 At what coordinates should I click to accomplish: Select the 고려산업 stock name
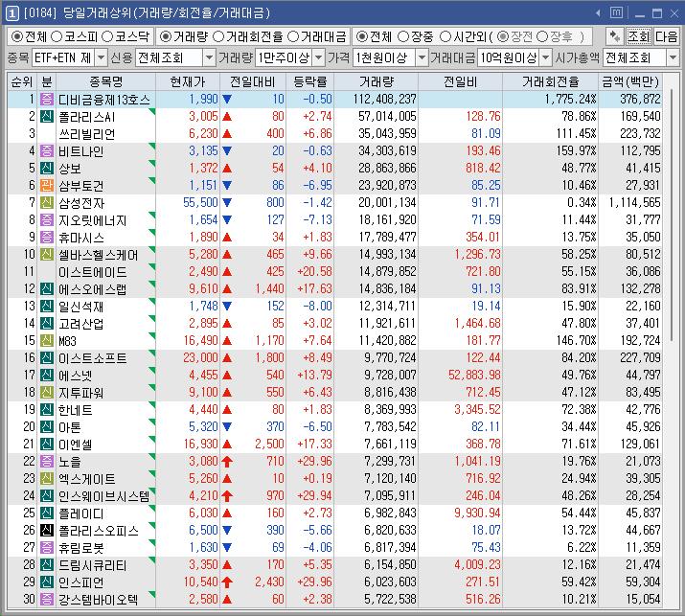(81, 323)
